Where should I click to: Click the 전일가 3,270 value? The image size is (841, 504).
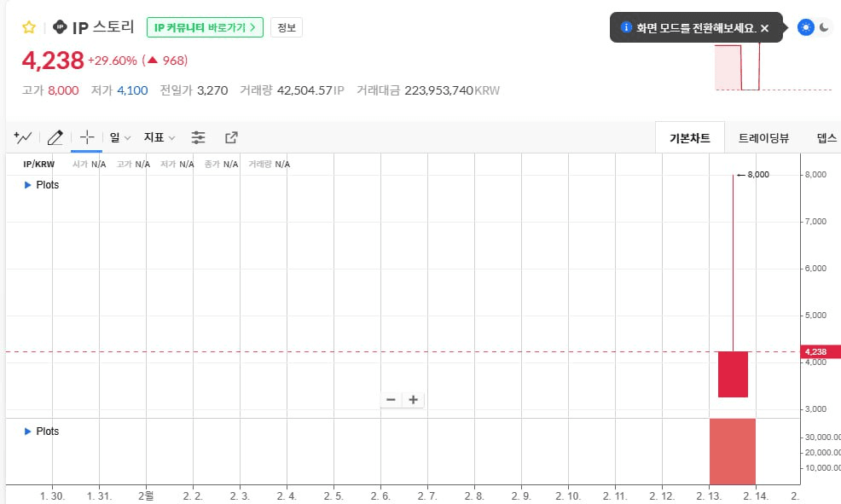coord(212,90)
